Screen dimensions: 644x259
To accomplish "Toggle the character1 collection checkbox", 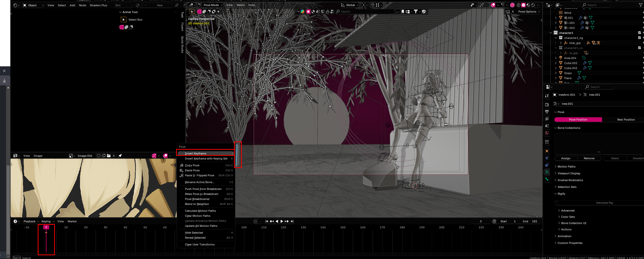I will pyautogui.click(x=639, y=33).
